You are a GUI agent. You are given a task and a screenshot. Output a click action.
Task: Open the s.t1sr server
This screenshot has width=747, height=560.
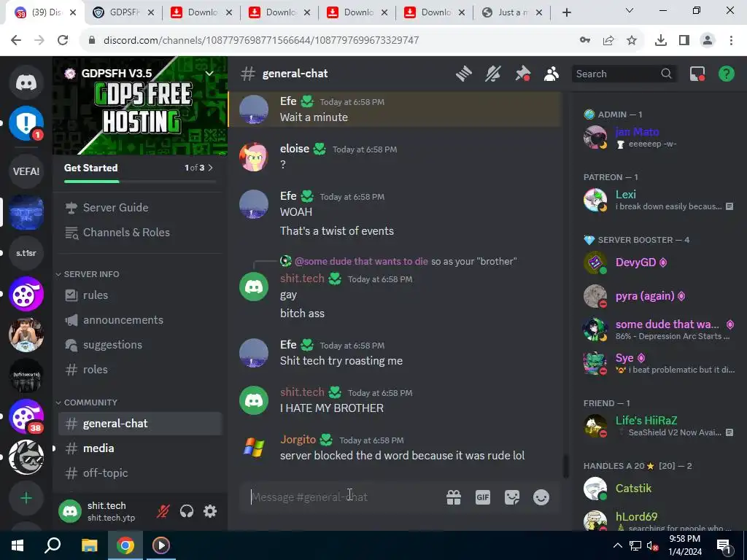[26, 253]
